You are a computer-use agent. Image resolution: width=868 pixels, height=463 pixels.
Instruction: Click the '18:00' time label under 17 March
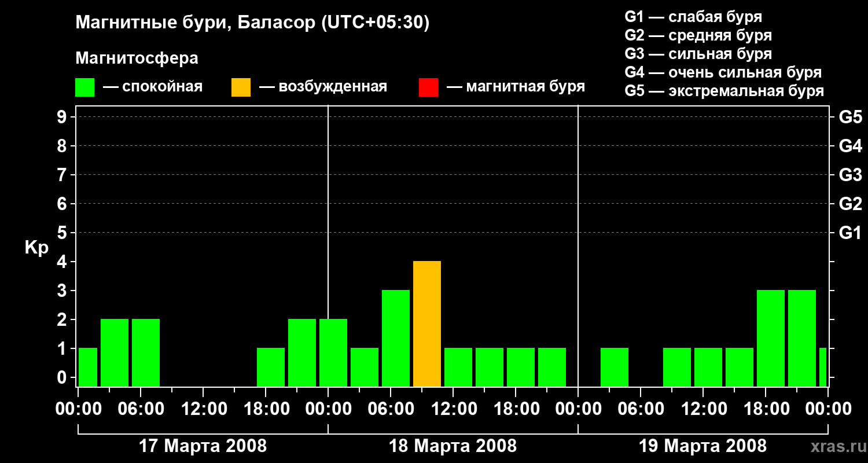[266, 409]
